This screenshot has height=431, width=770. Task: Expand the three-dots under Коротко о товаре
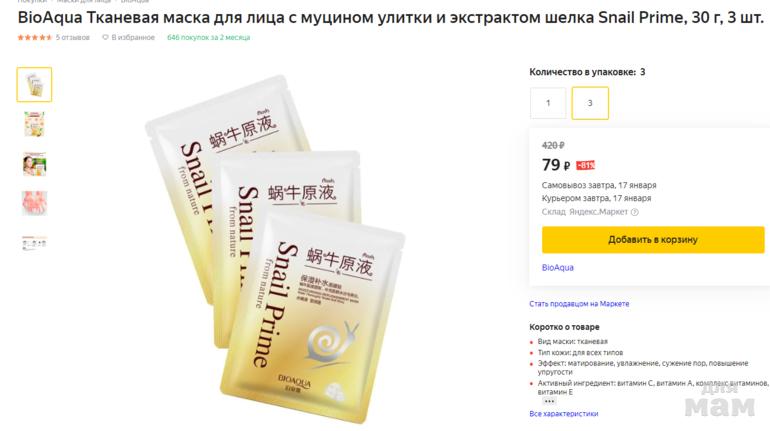(x=549, y=402)
